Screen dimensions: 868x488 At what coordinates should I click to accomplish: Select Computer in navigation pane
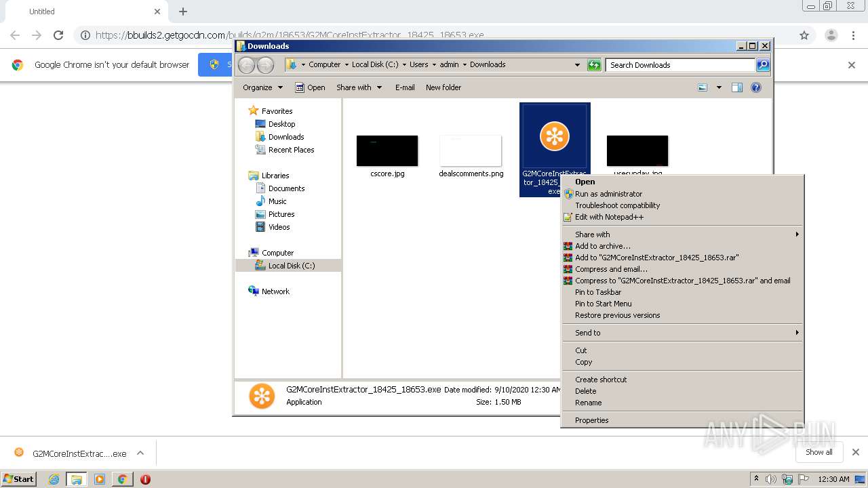[x=271, y=253]
